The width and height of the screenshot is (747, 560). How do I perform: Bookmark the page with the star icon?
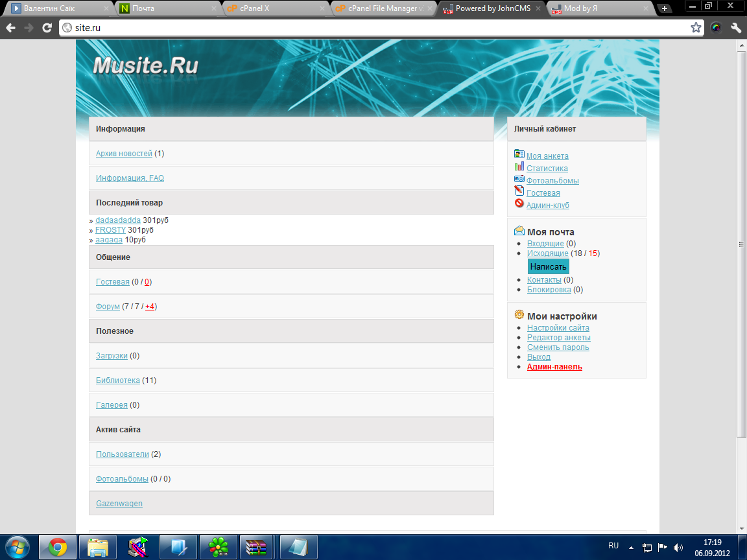(x=696, y=28)
